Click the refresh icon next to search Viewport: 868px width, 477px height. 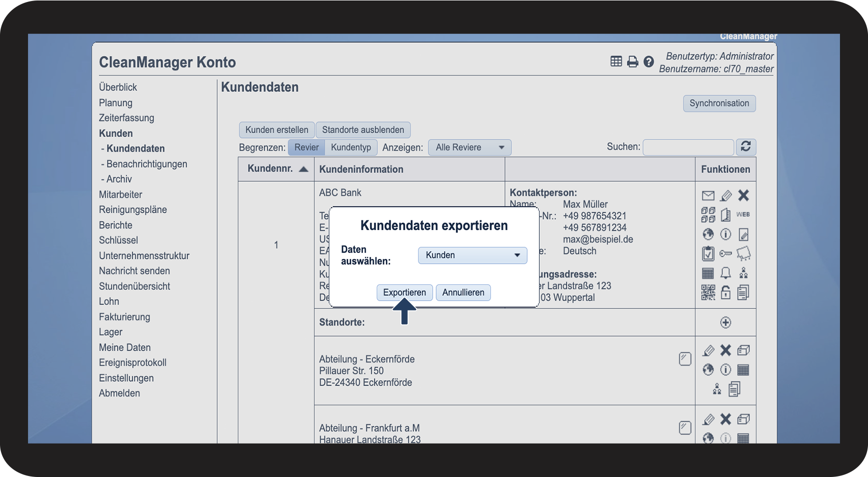(746, 147)
